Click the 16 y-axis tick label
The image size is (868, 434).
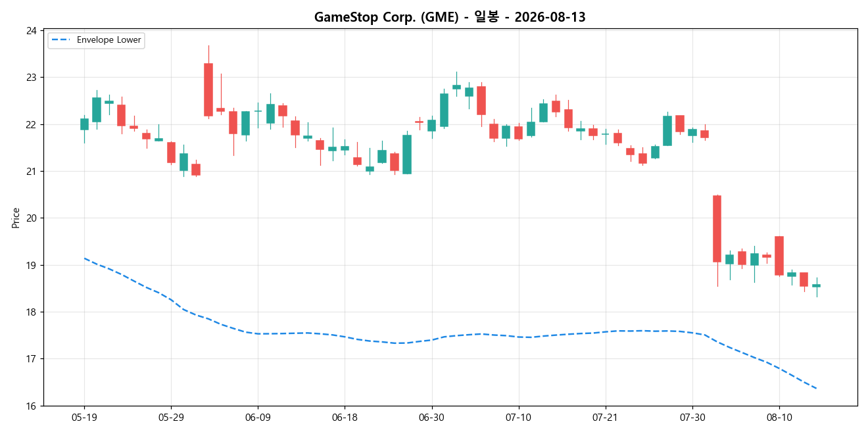coord(32,406)
